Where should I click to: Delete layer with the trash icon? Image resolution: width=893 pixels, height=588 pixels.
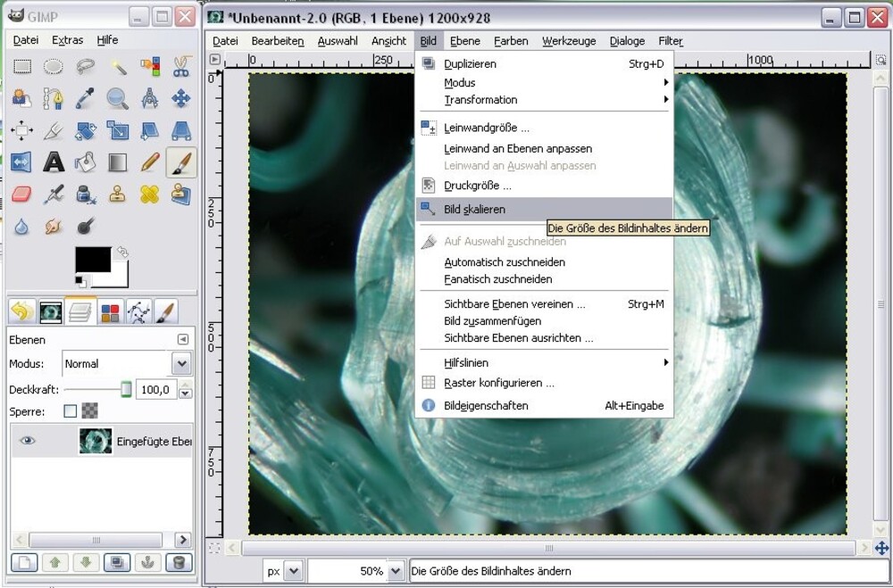178,562
